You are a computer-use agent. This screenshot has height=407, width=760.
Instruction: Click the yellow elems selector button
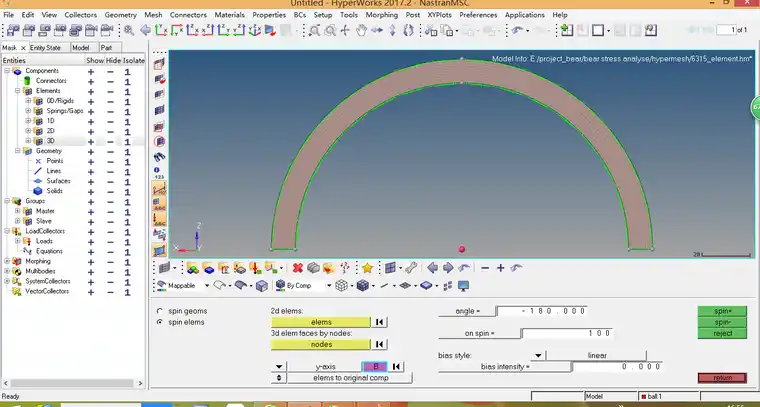[x=321, y=322]
